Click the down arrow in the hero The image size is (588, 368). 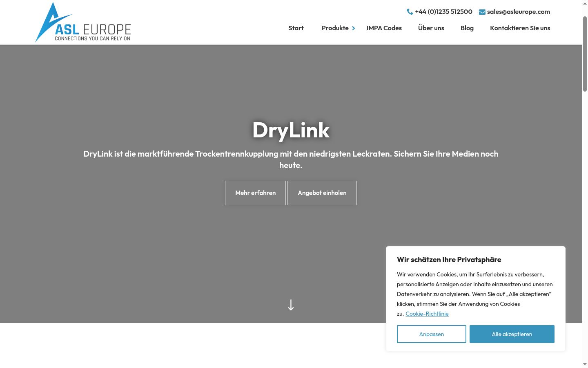click(x=291, y=305)
